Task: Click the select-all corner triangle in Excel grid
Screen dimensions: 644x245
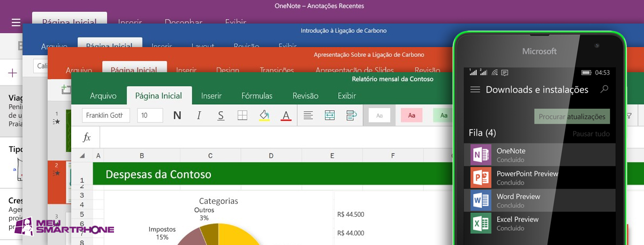Action: tap(82, 156)
